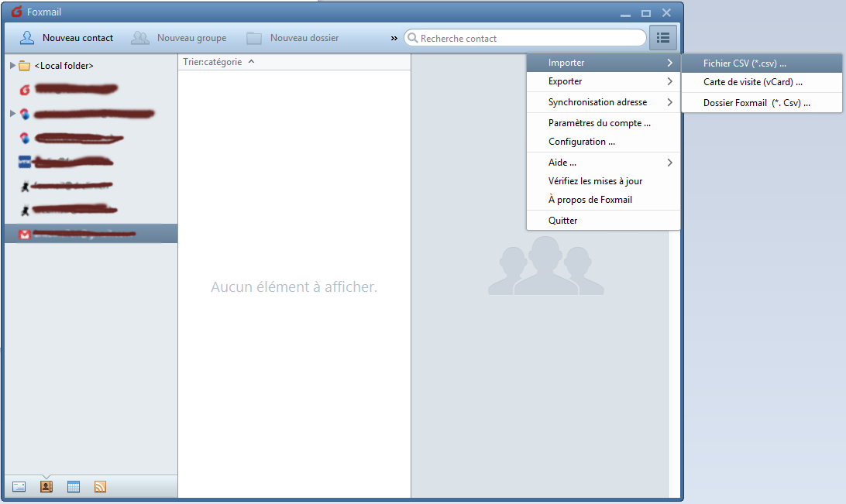Click the Nouveau dossier folder icon
Image resolution: width=846 pixels, height=504 pixels.
[254, 38]
